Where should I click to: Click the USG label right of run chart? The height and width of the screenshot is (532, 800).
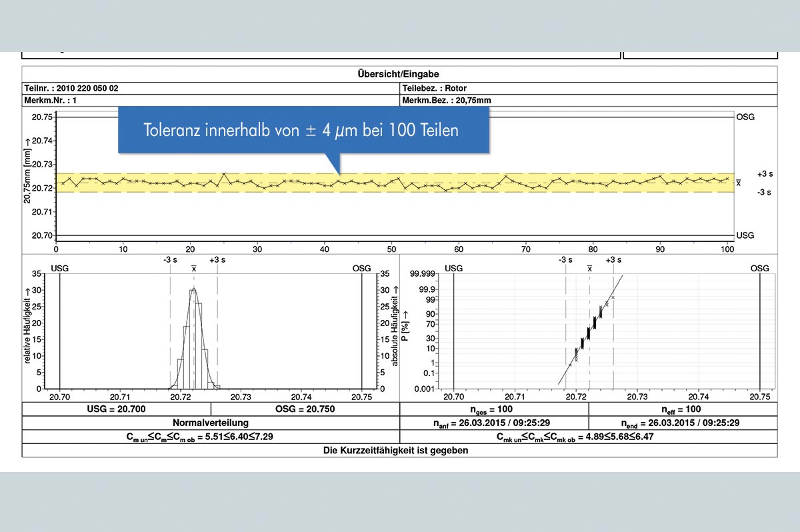[745, 235]
